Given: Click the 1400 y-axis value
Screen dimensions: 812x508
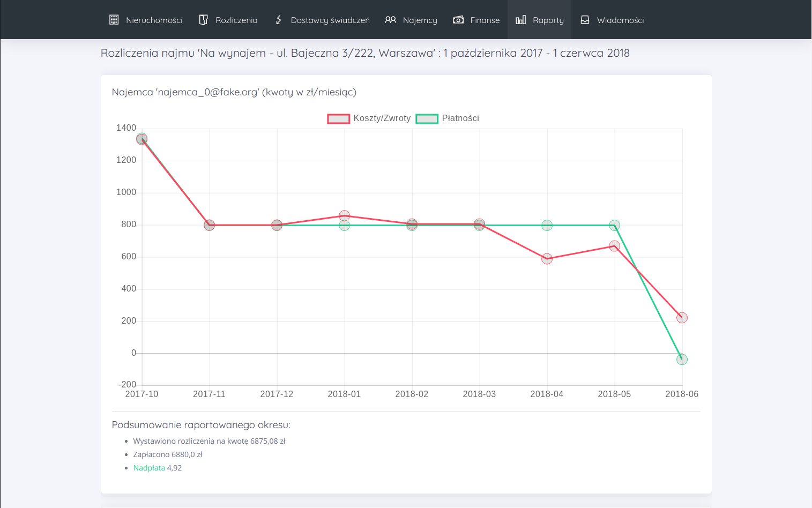Looking at the screenshot, I should (x=126, y=128).
